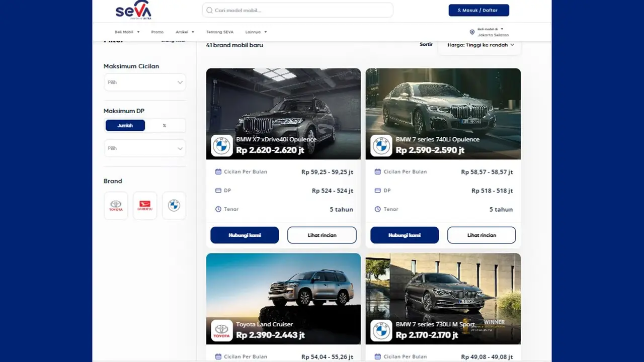Click calendar icon in Land Cruiser card
Image resolution: width=644 pixels, height=362 pixels.
[218, 357]
